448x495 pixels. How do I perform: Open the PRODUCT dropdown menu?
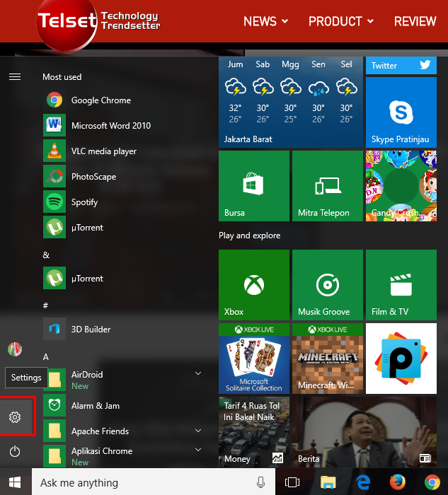pos(341,21)
